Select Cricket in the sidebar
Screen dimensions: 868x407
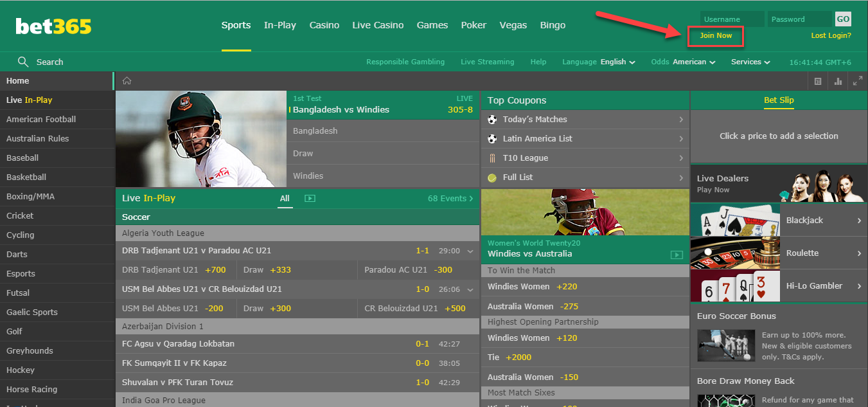pos(57,216)
